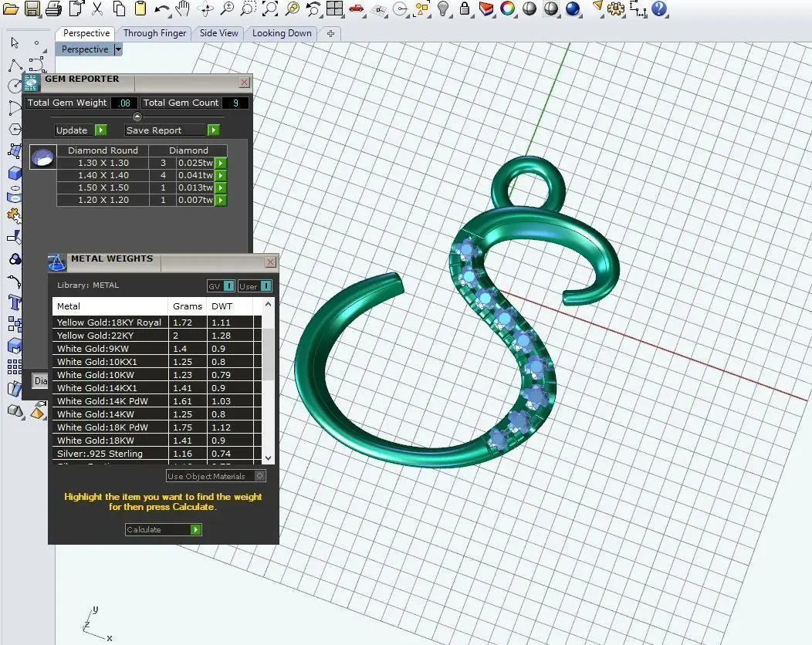Add a new viewport tab with the plus
The image size is (812, 645).
[x=330, y=34]
